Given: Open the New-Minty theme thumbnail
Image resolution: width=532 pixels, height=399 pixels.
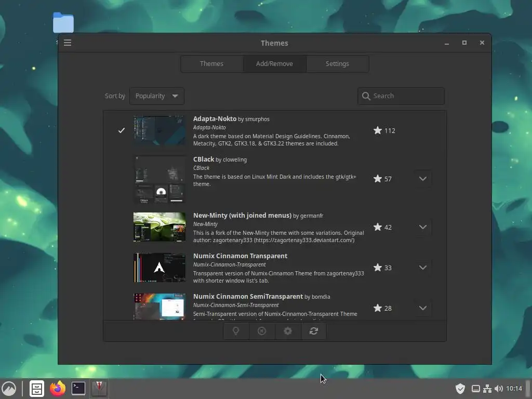Looking at the screenshot, I should pos(159,227).
